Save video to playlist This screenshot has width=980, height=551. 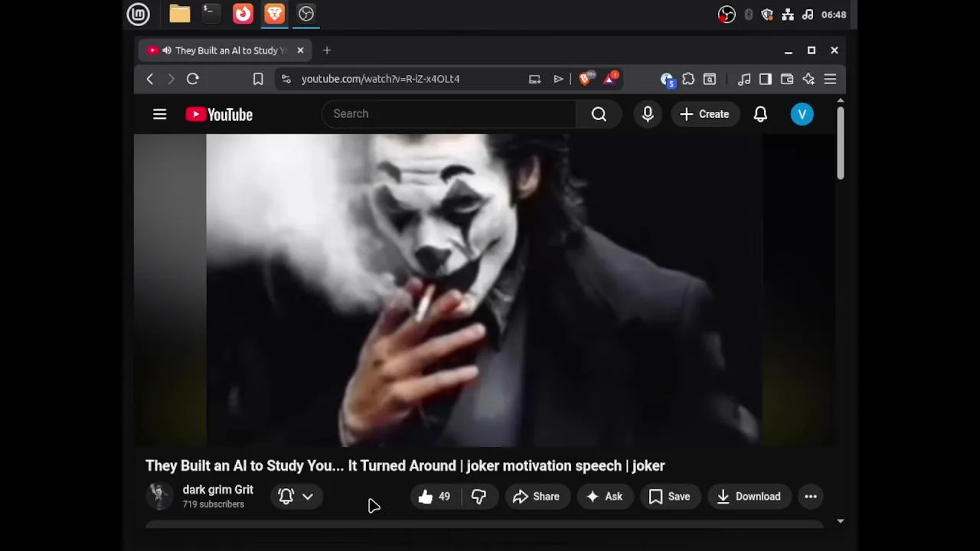click(670, 497)
